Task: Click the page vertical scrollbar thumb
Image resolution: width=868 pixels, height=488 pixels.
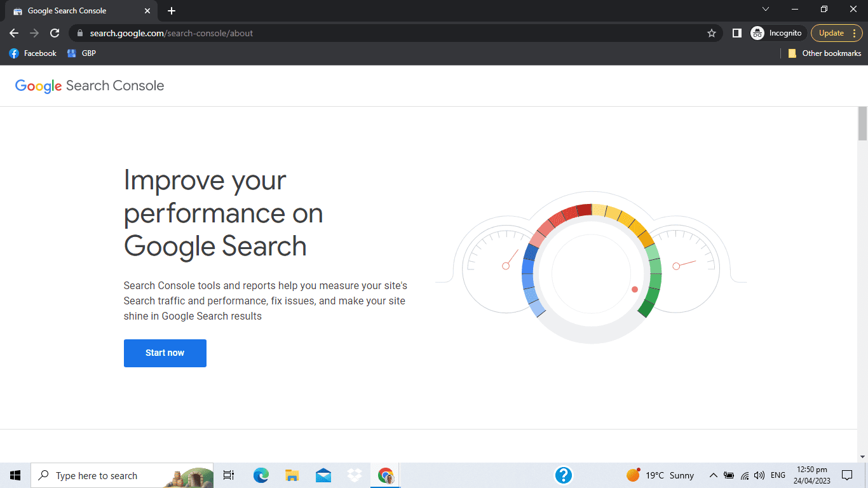Action: (x=862, y=123)
